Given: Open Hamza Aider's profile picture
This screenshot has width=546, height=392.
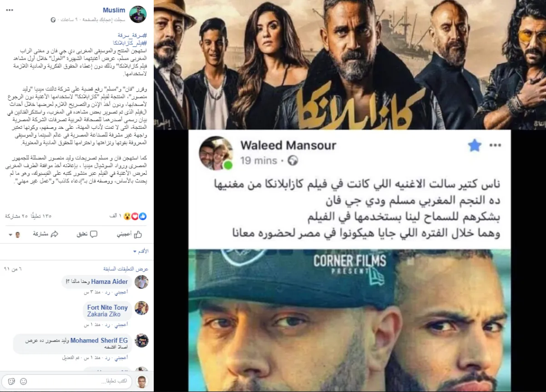Looking at the screenshot, I should pos(142,282).
